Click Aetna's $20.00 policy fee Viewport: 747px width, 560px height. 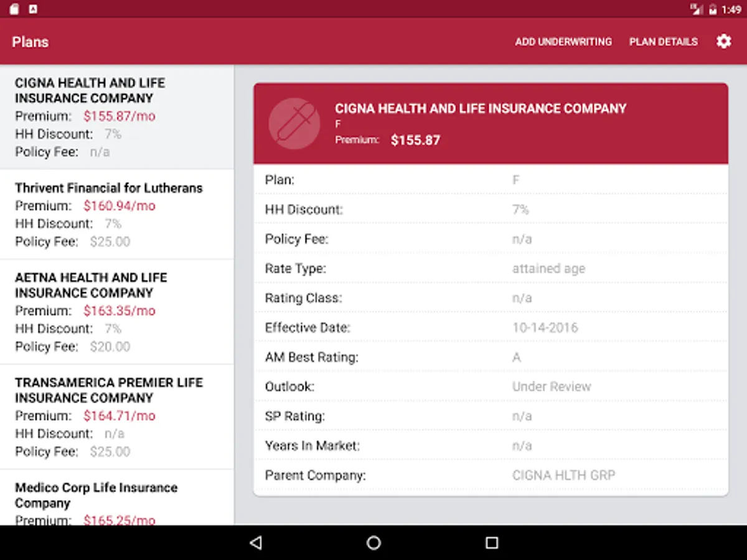[110, 347]
